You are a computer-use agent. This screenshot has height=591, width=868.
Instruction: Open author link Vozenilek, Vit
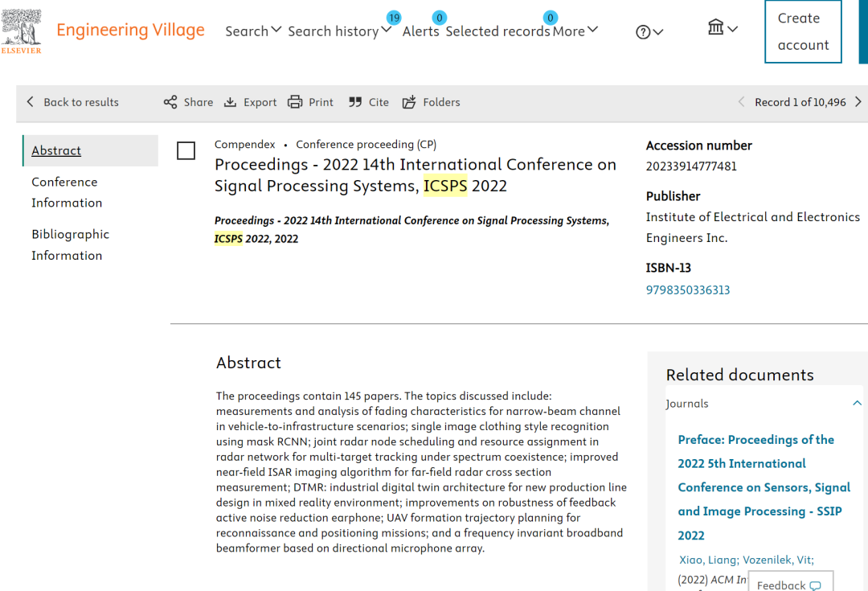(778, 560)
